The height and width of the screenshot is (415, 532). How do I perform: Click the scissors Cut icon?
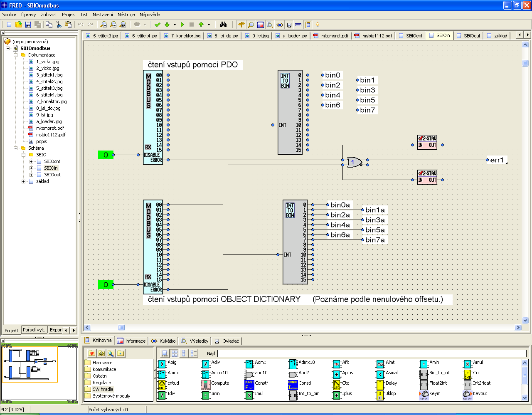(x=59, y=25)
